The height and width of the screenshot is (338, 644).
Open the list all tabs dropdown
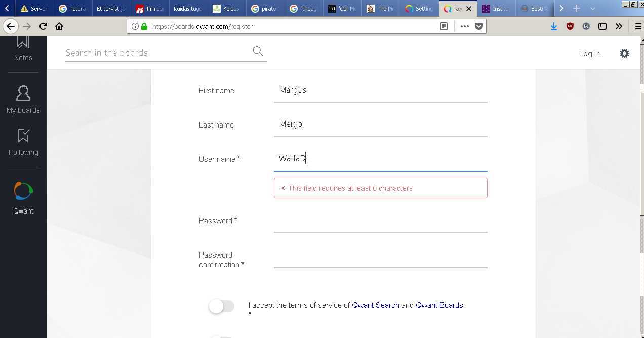[x=593, y=9]
